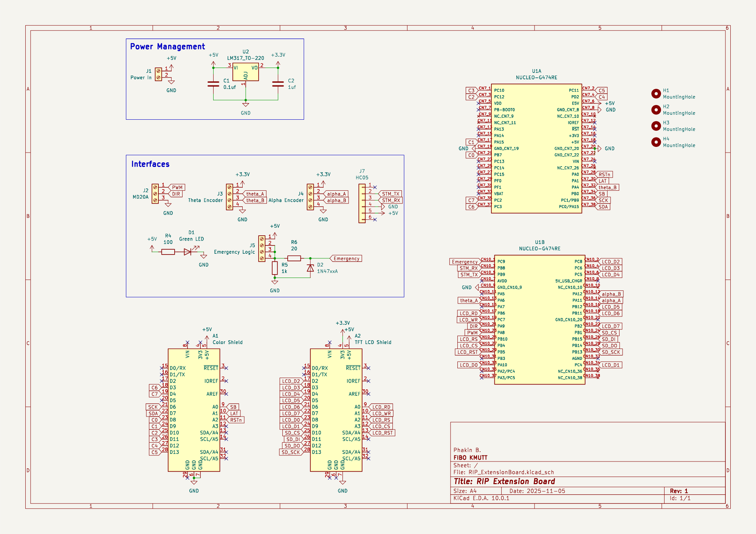The height and width of the screenshot is (534, 756).
Task: Select the C2 1uf capacitor symbol
Action: pyautogui.click(x=278, y=84)
